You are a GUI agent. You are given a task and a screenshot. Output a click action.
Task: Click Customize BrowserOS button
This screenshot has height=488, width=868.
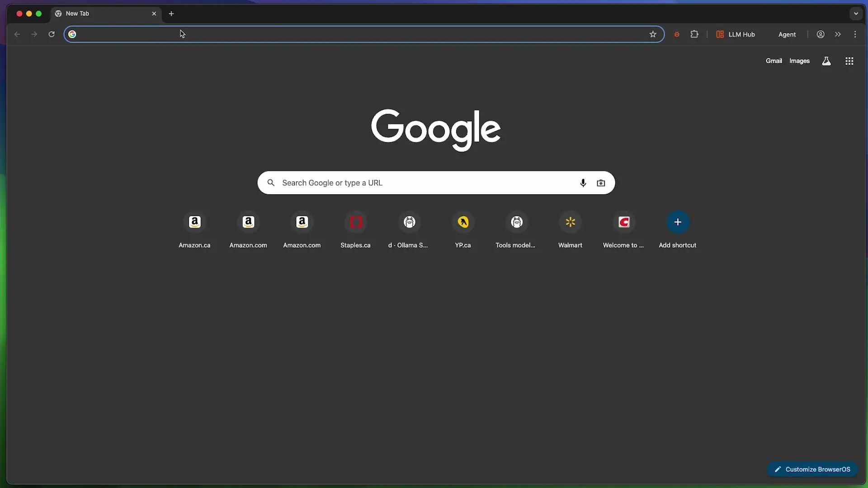point(812,469)
